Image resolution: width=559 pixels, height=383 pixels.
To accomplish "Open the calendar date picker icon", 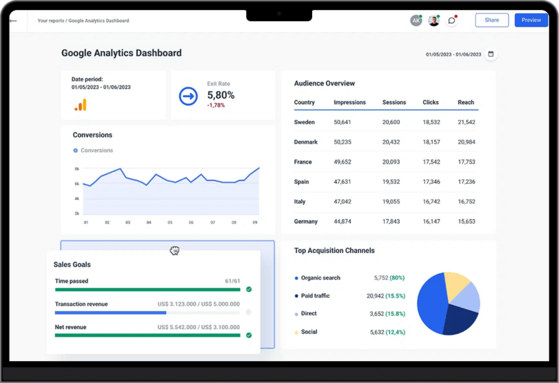I will 491,54.
